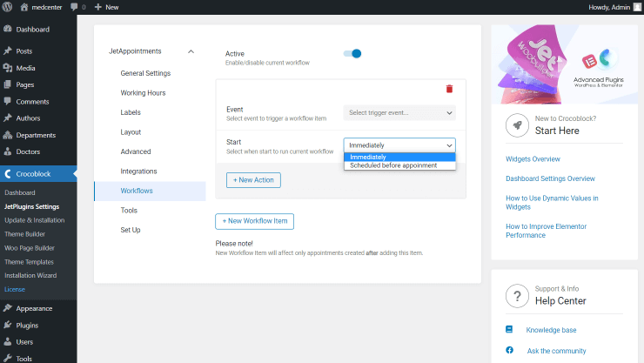This screenshot has width=644, height=363.
Task: Click the Plugins plug icon
Action: click(7, 325)
